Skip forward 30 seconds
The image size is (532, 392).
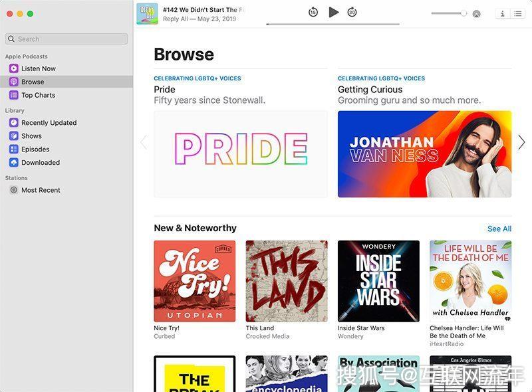(352, 13)
